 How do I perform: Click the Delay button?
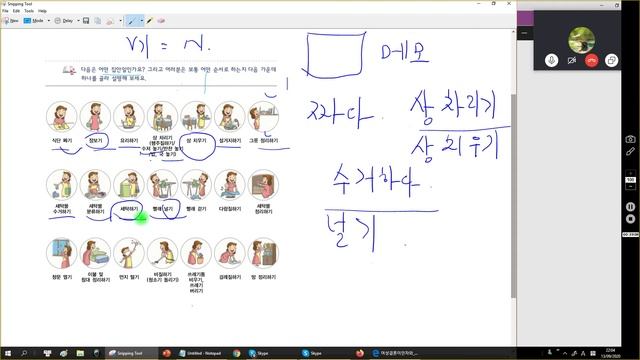64,20
